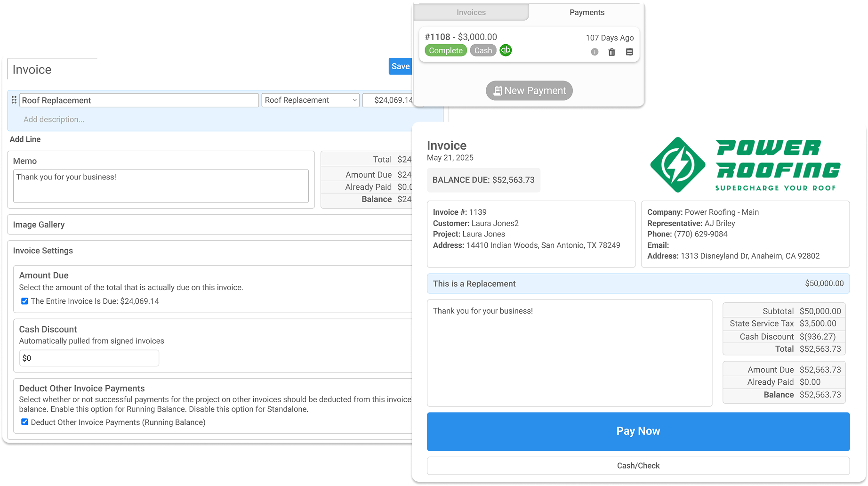Click the Customer: Laura Jones2 text

click(x=476, y=223)
